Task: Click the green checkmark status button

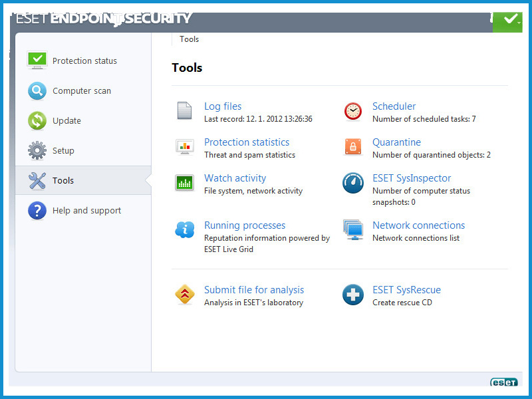Action: (507, 22)
